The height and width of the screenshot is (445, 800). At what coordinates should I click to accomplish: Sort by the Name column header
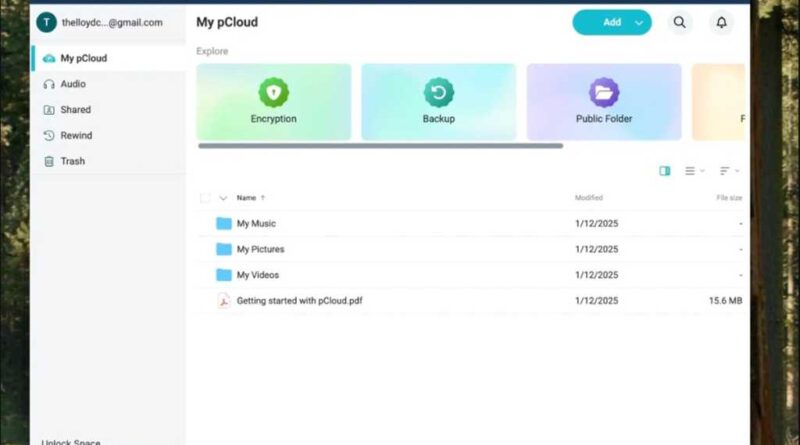coord(246,198)
